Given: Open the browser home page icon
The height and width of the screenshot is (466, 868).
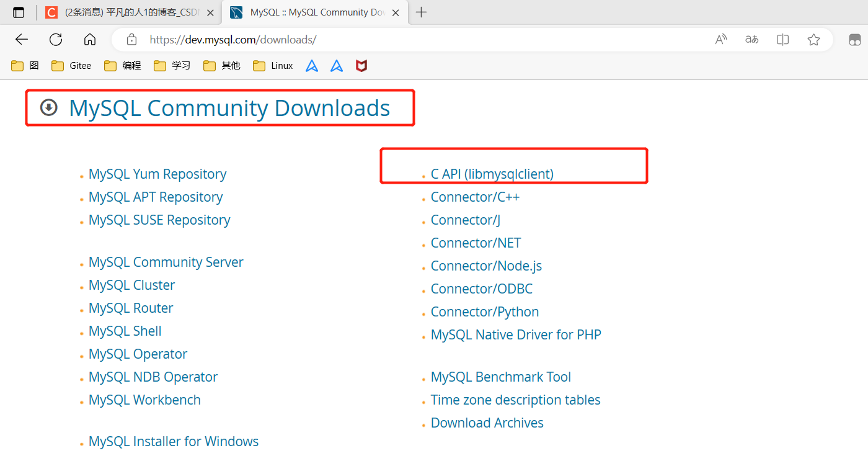Looking at the screenshot, I should tap(90, 40).
